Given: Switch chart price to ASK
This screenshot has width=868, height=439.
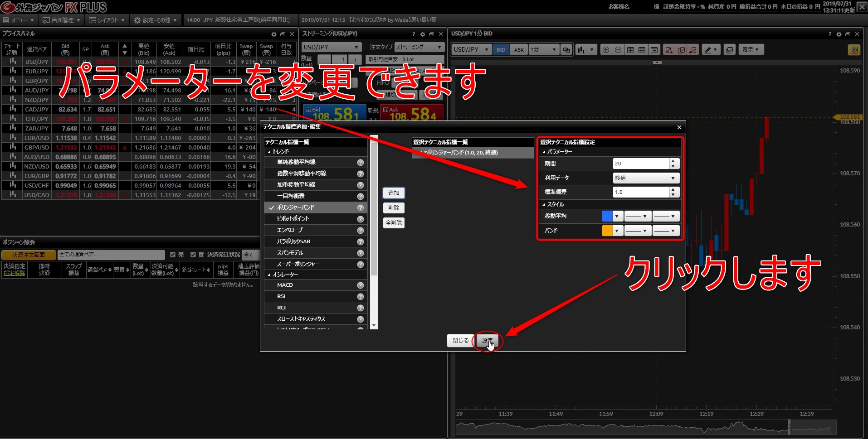Looking at the screenshot, I should pos(519,50).
